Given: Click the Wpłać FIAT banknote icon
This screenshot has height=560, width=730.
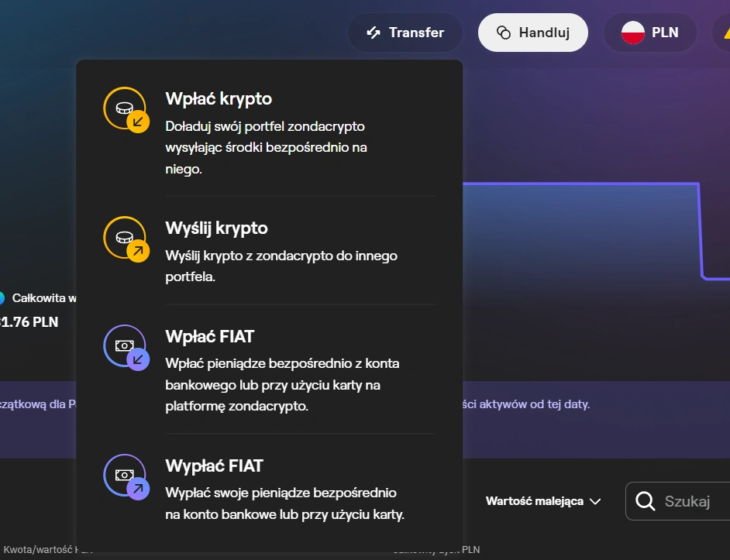Looking at the screenshot, I should [x=125, y=346].
